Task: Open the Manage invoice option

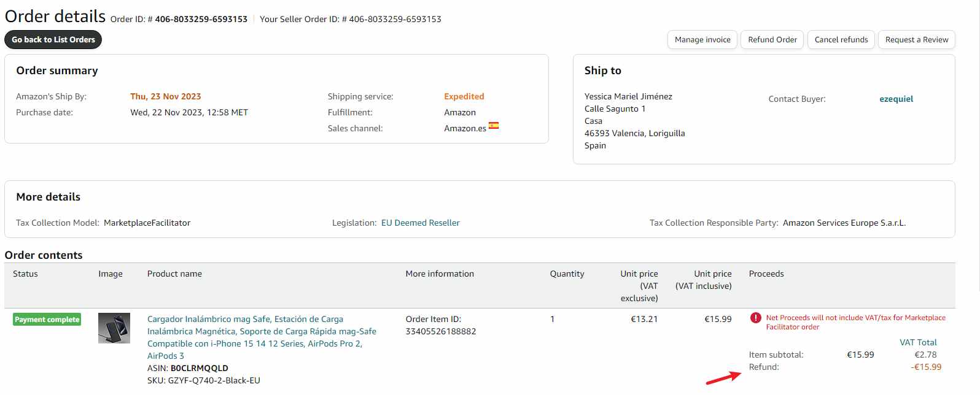Action: pyautogui.click(x=702, y=40)
